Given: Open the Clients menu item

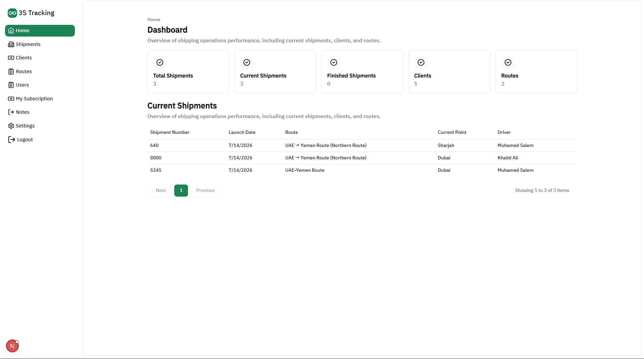Looking at the screenshot, I should (40, 58).
